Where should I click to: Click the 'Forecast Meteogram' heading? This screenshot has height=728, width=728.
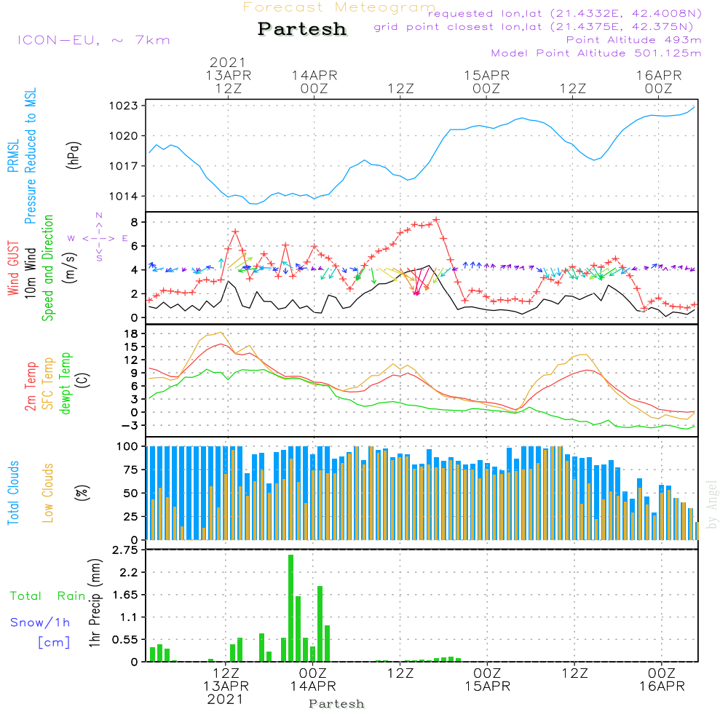click(x=339, y=7)
